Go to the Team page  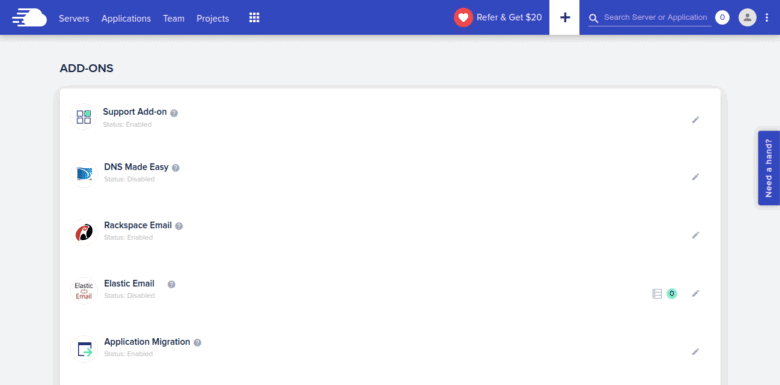174,18
